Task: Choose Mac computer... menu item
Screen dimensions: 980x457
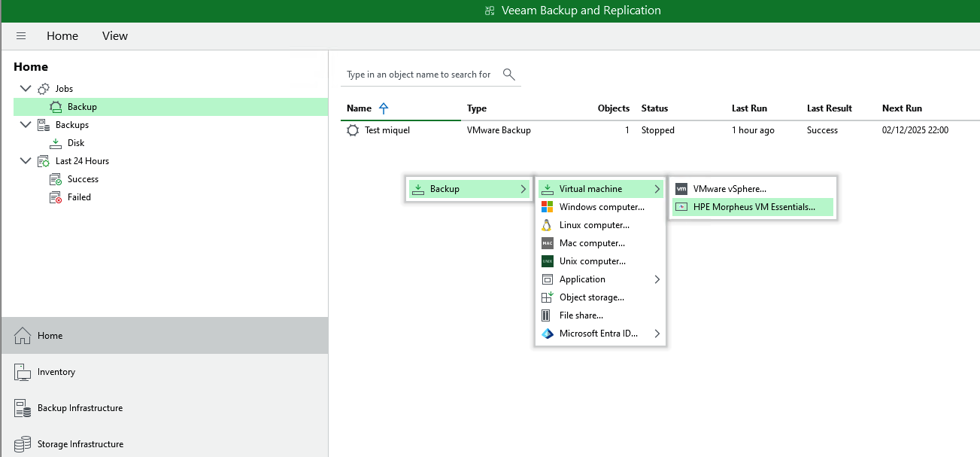Action: [x=600, y=243]
